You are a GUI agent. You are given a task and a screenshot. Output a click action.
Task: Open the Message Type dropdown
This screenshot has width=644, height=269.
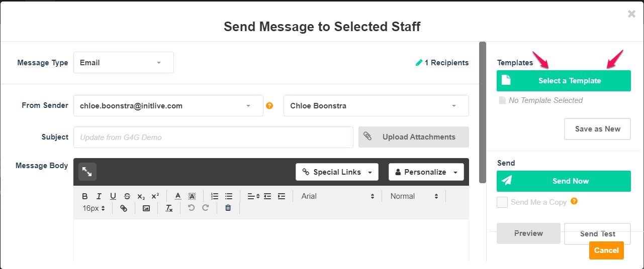click(x=124, y=63)
